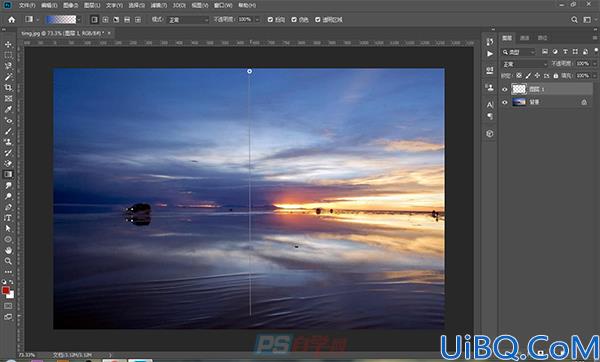Select the Magic Wand tool
This screenshot has height=362, width=600.
coord(8,77)
